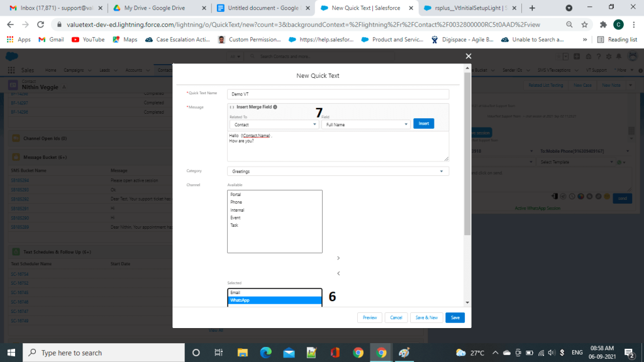Click into the Quick Text Name field
This screenshot has width=644, height=362.
[x=338, y=94]
